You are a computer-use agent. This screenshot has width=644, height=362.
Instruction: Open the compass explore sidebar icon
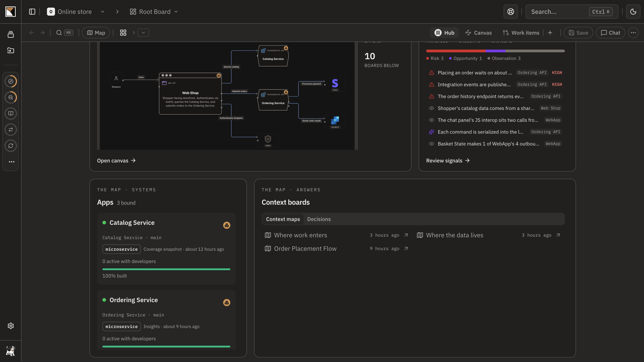coord(11,81)
